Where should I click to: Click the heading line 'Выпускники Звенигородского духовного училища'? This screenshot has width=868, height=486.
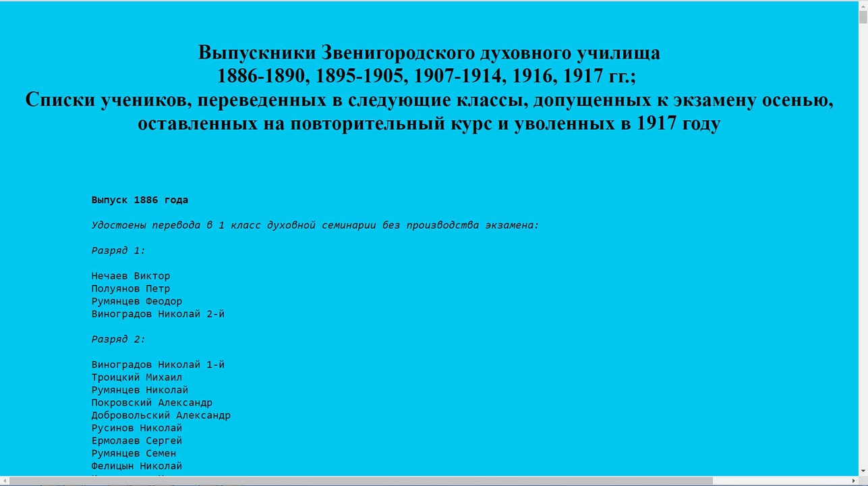[429, 52]
